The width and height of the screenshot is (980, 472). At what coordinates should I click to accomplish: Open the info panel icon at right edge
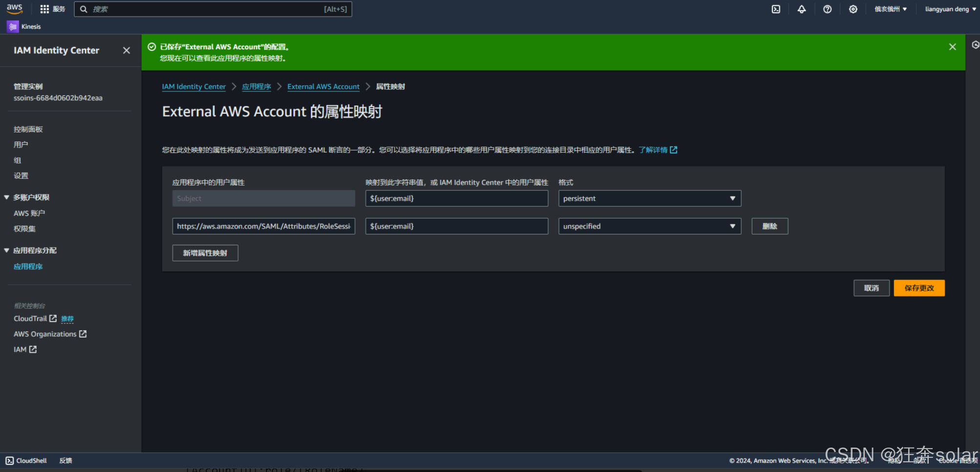click(975, 45)
